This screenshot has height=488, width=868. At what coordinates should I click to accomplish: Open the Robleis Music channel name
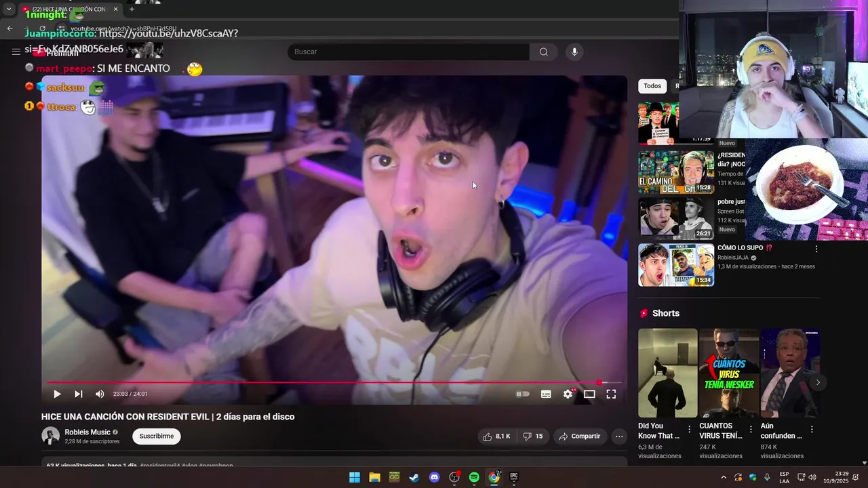(87, 432)
